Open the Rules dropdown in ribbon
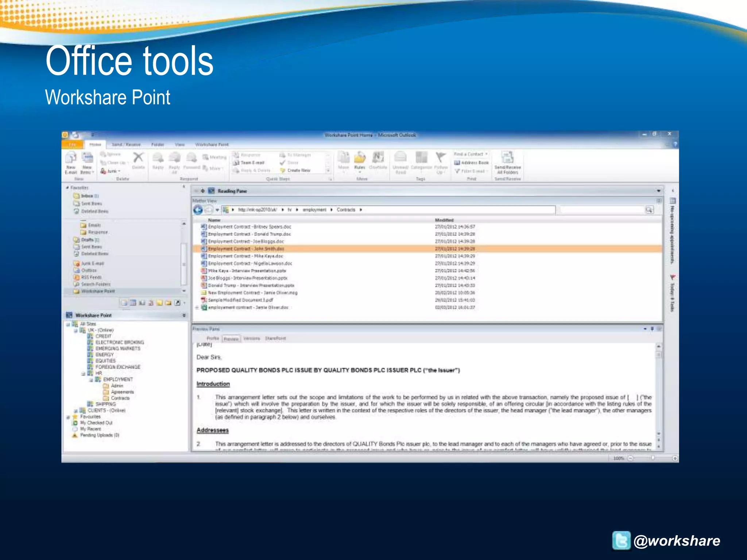This screenshot has width=747, height=560. coord(360,162)
